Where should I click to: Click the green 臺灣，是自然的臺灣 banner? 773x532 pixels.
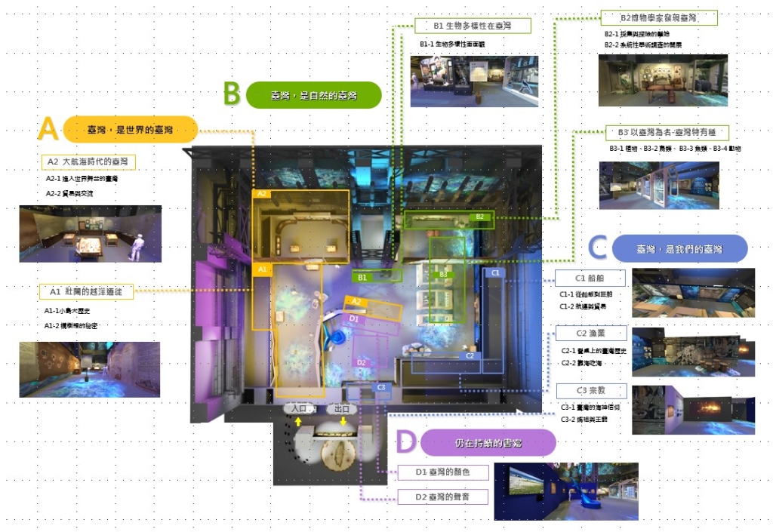313,95
